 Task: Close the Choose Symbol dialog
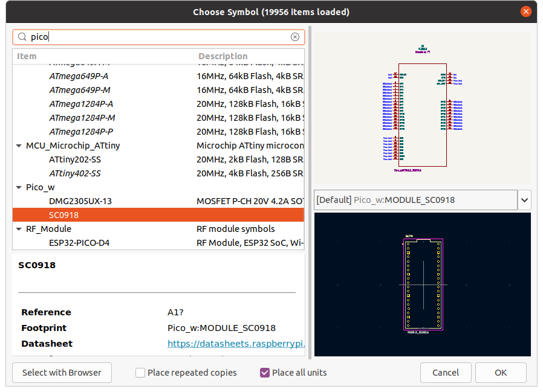[x=525, y=11]
